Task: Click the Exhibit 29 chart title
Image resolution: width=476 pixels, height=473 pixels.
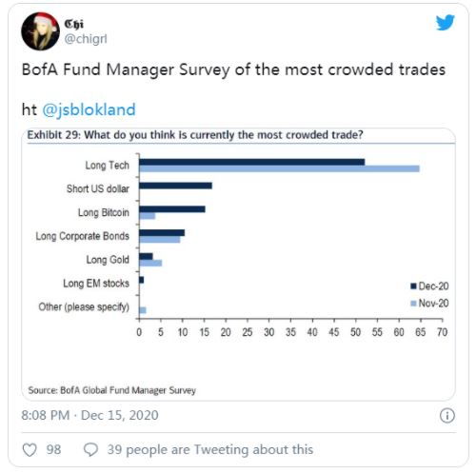Action: (x=195, y=135)
